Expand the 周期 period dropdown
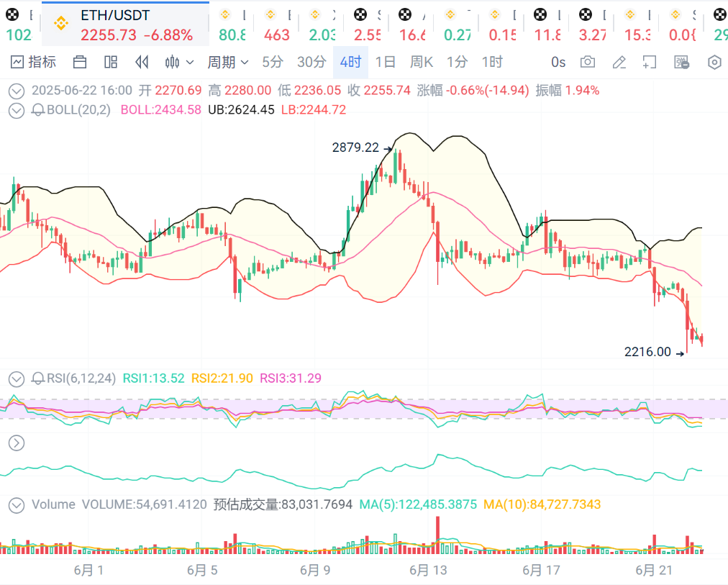 [x=227, y=62]
